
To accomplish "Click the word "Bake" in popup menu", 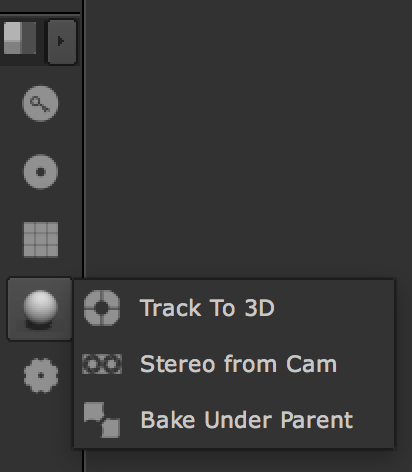I will click(168, 420).
